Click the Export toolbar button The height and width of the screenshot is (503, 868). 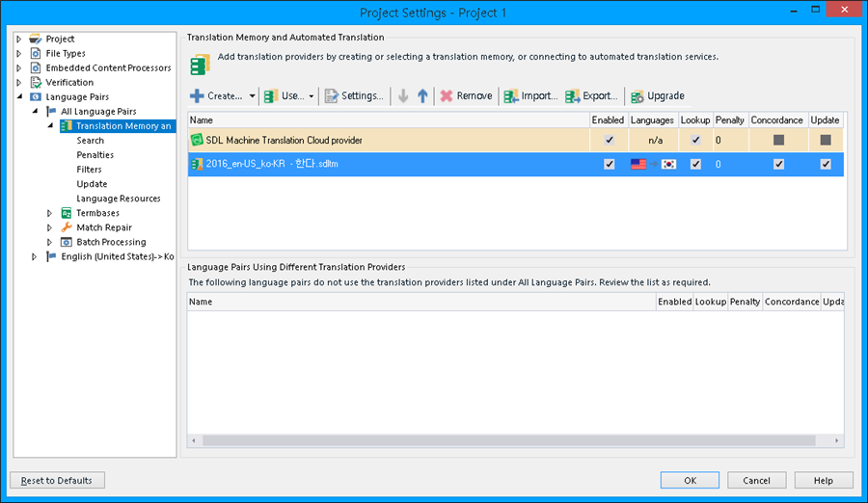point(591,95)
